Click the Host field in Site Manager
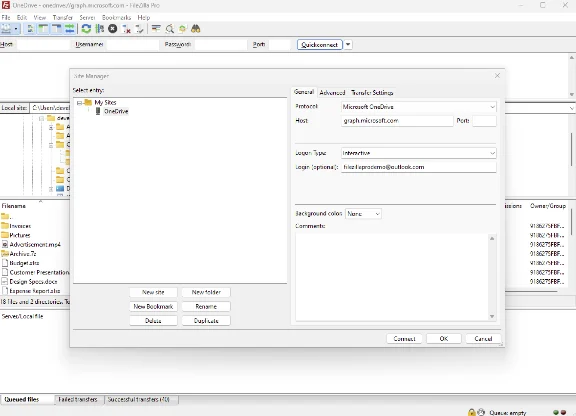The image size is (576, 416). [x=397, y=121]
